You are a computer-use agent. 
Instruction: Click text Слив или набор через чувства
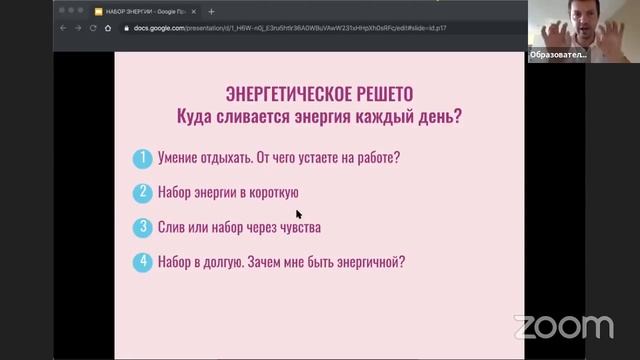(239, 227)
